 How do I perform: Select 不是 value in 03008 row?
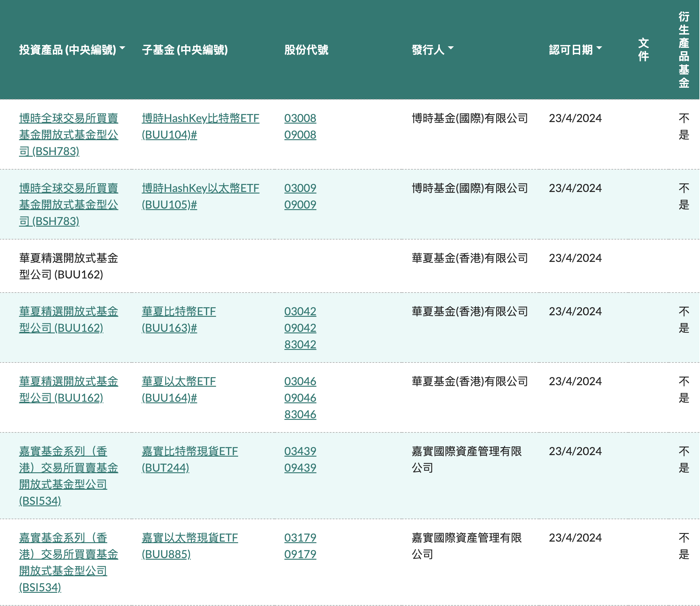click(684, 126)
